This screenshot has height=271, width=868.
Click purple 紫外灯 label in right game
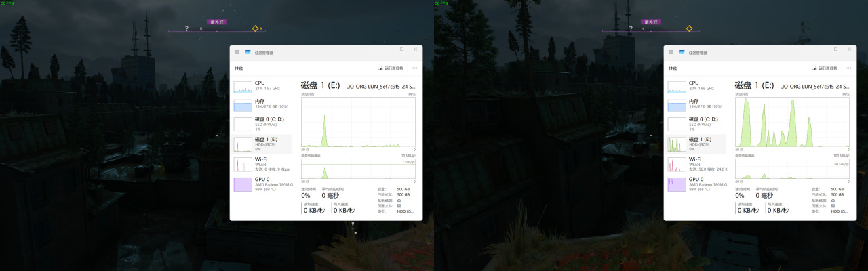(650, 22)
